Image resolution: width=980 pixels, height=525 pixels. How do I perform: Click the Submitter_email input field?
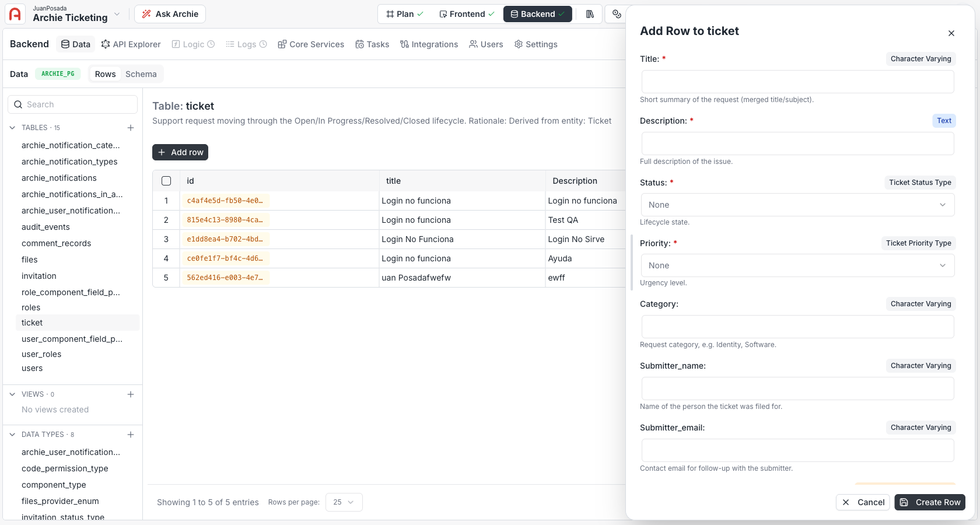point(797,450)
